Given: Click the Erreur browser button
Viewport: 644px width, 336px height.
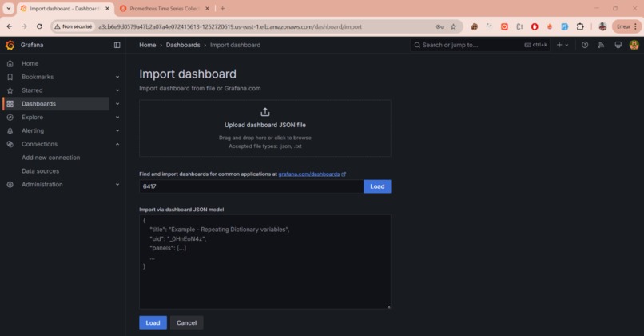Looking at the screenshot, I should 626,26.
